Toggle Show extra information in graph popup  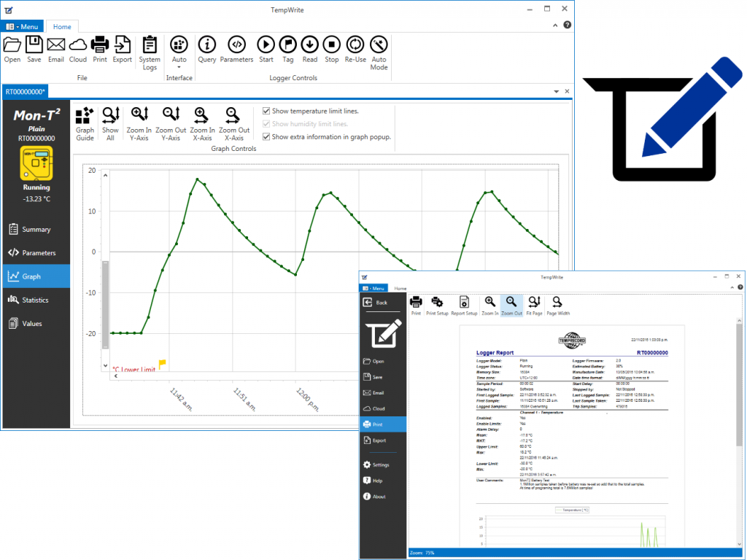click(x=266, y=136)
